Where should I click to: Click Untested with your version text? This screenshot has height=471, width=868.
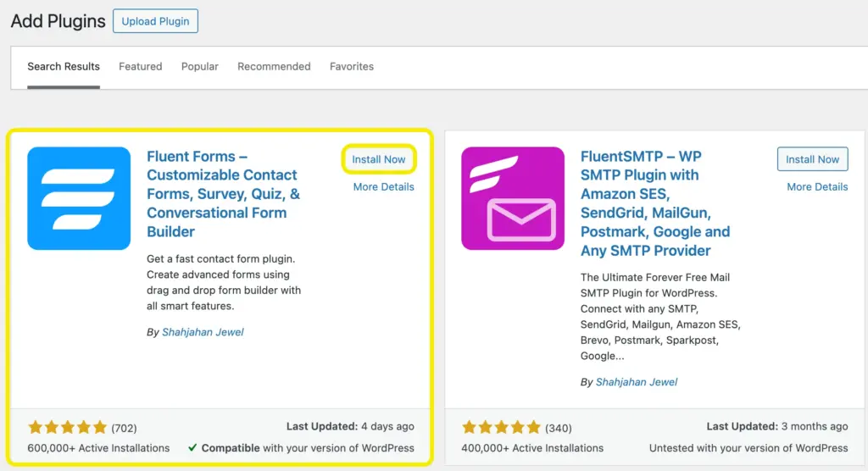tap(748, 448)
